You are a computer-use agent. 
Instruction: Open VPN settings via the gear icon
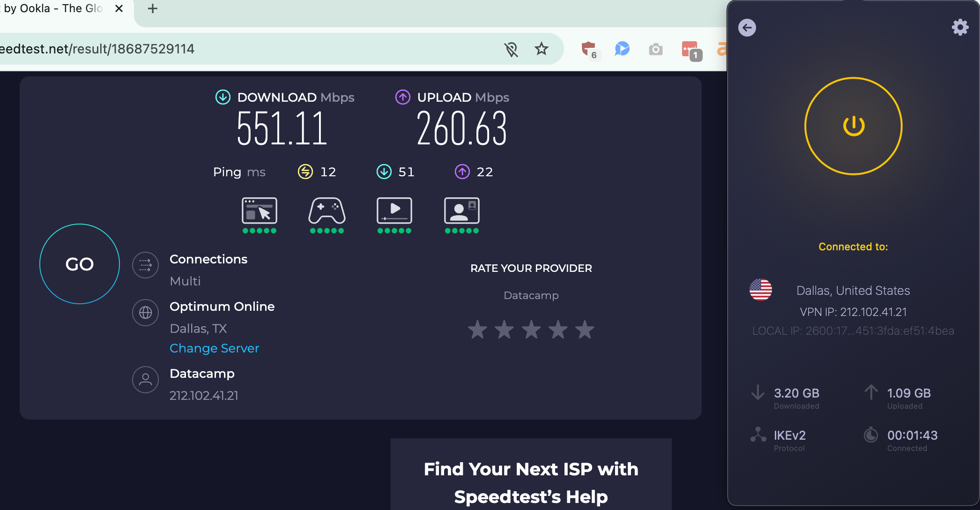coord(960,27)
